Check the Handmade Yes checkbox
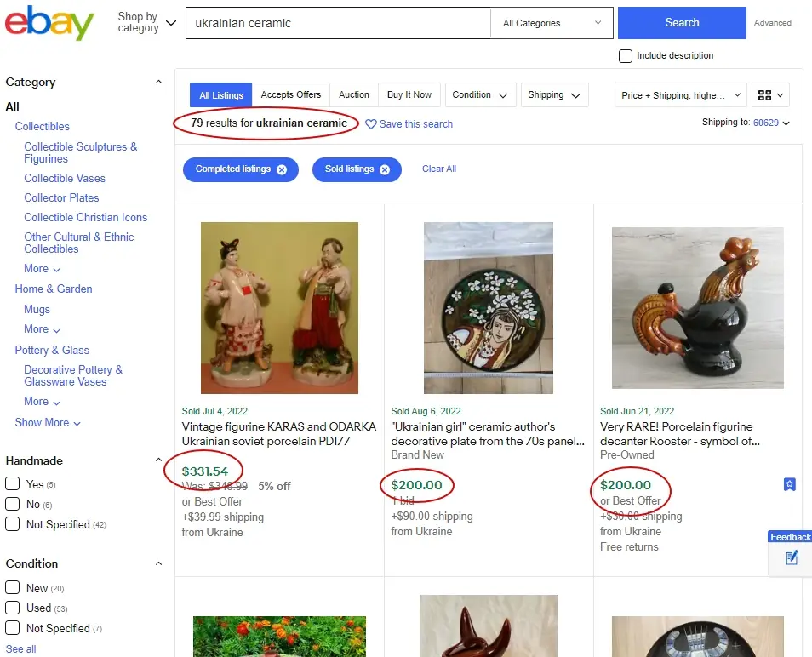The image size is (812, 657). [13, 483]
